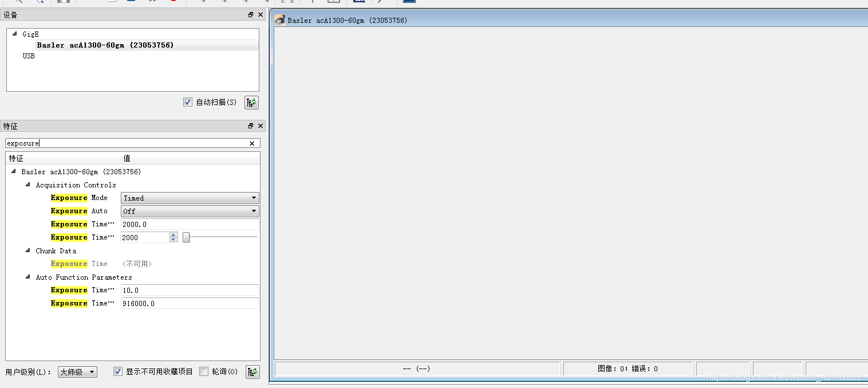Image resolution: width=868 pixels, height=388 pixels.
Task: Click the camera icon in the image window title
Action: (280, 20)
